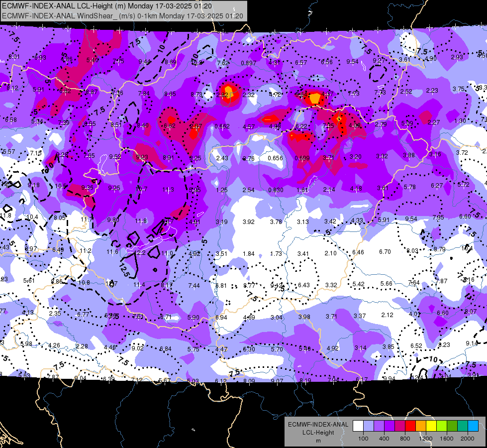This screenshot has height=448, width=487.
Task: Click the wind shear value 0.656
Action: point(275,158)
